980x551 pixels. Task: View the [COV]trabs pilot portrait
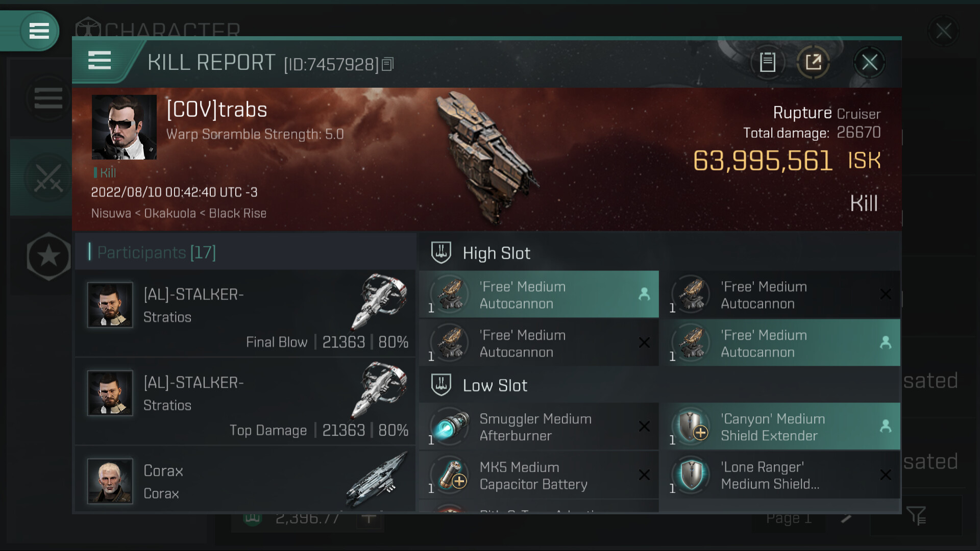(x=124, y=127)
